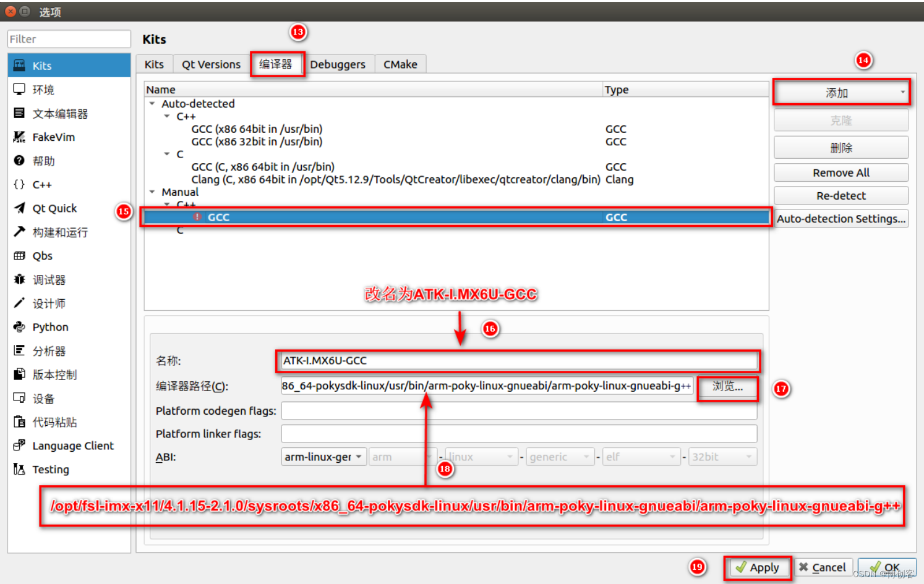Select the Python settings page

(49, 326)
